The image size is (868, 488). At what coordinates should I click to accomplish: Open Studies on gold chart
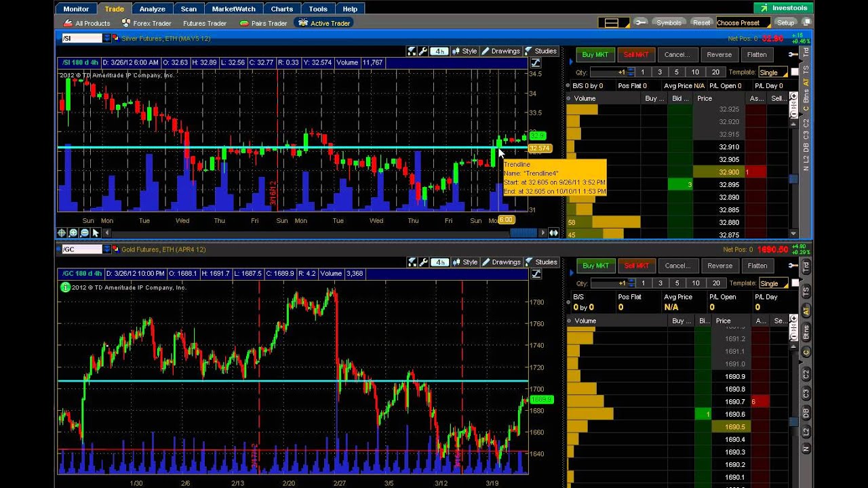(540, 262)
